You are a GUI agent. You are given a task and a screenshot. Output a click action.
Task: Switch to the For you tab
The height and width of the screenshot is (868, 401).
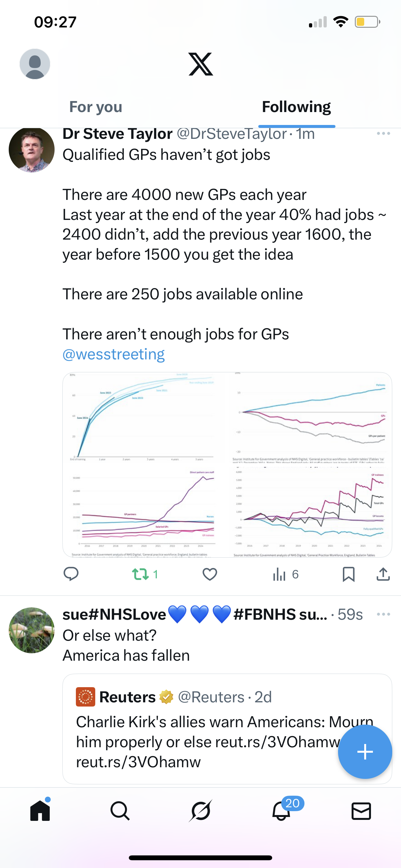(x=96, y=107)
